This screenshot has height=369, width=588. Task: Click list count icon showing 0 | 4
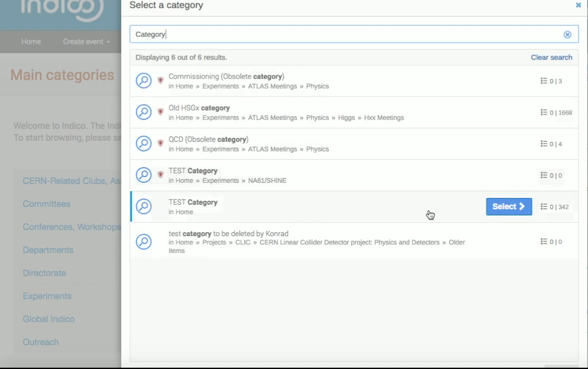(x=544, y=144)
